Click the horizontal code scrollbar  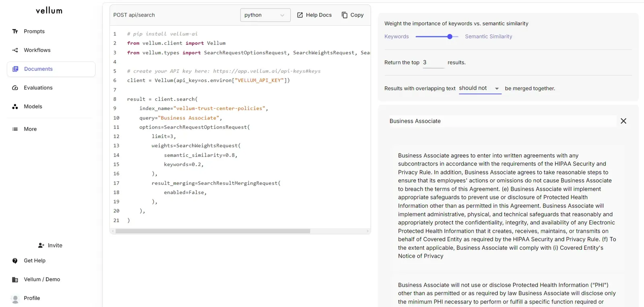pyautogui.click(x=213, y=231)
